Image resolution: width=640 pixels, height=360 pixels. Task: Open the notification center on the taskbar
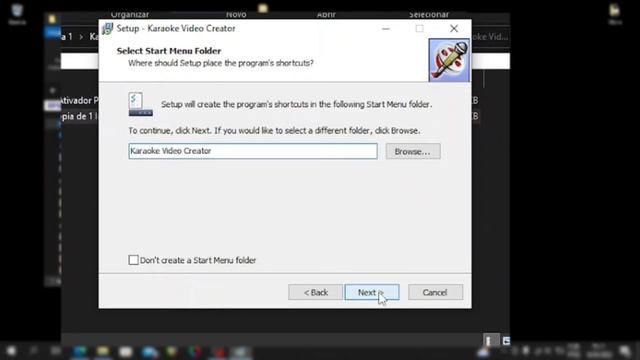pyautogui.click(x=625, y=351)
